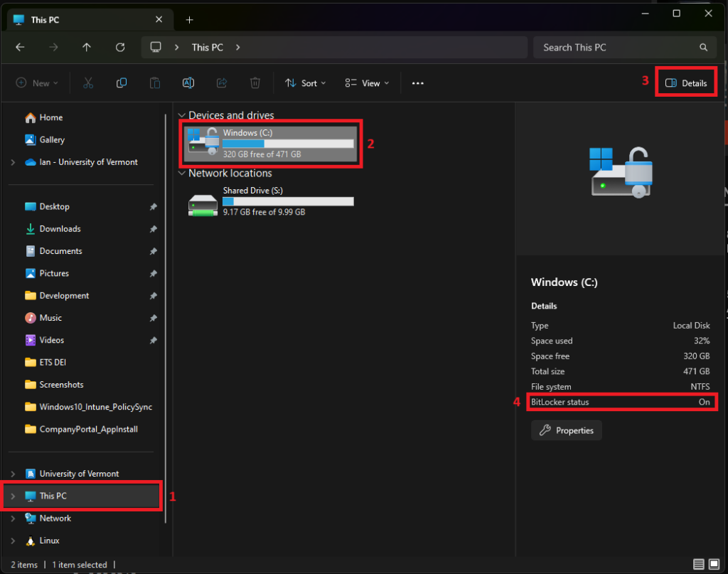The height and width of the screenshot is (574, 728).
Task: Rename the selection using the toolbar icon
Action: pos(188,83)
